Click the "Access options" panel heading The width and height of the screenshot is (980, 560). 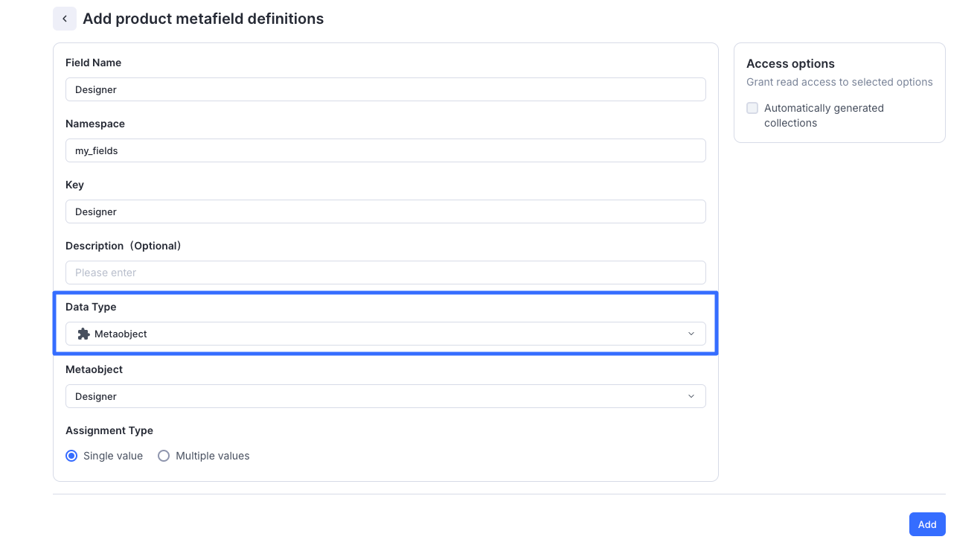[x=790, y=64]
